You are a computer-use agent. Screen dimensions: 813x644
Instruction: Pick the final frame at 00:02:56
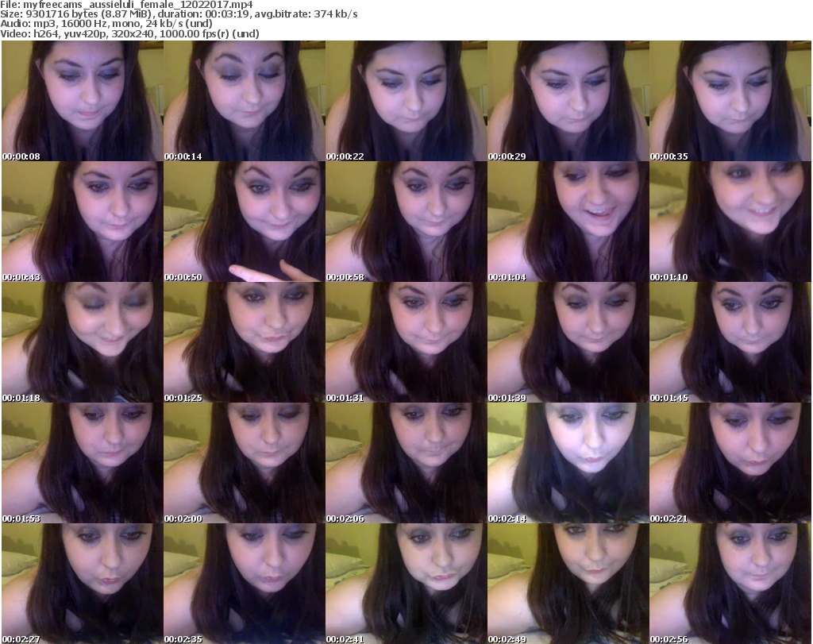tap(730, 584)
